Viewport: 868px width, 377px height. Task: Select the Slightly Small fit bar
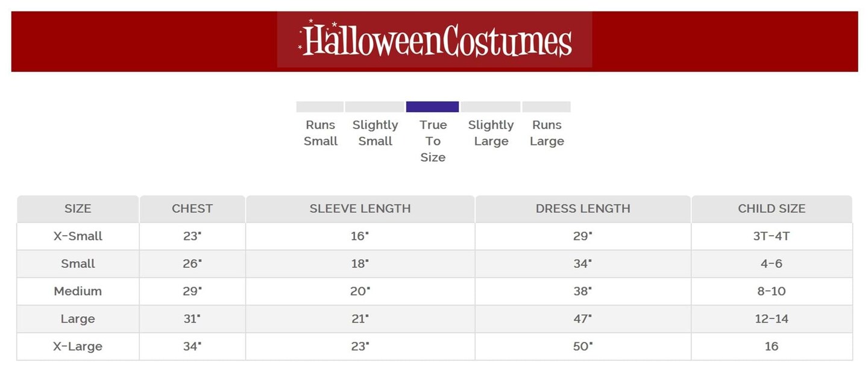pos(374,107)
